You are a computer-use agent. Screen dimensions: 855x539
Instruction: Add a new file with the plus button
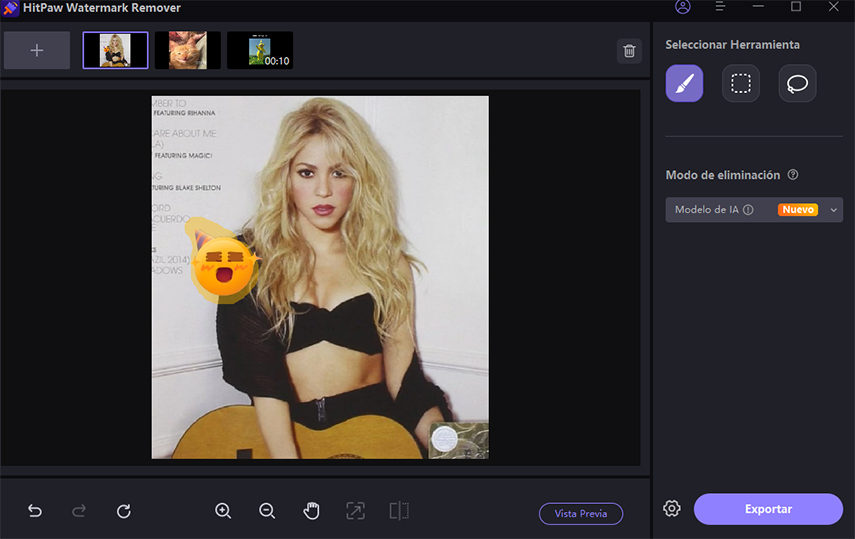37,50
